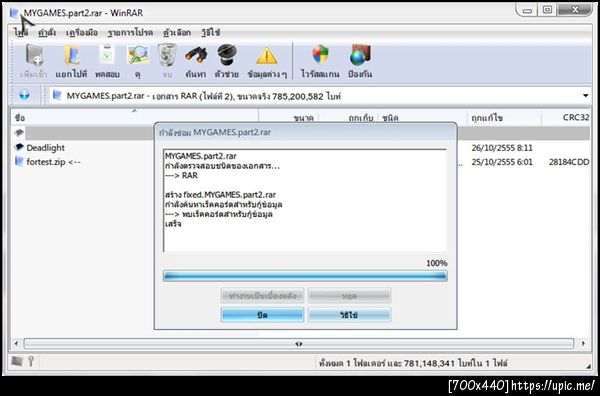Sort by the Packed (ถูกเก็บ) column header
The image size is (600, 396).
pos(348,117)
